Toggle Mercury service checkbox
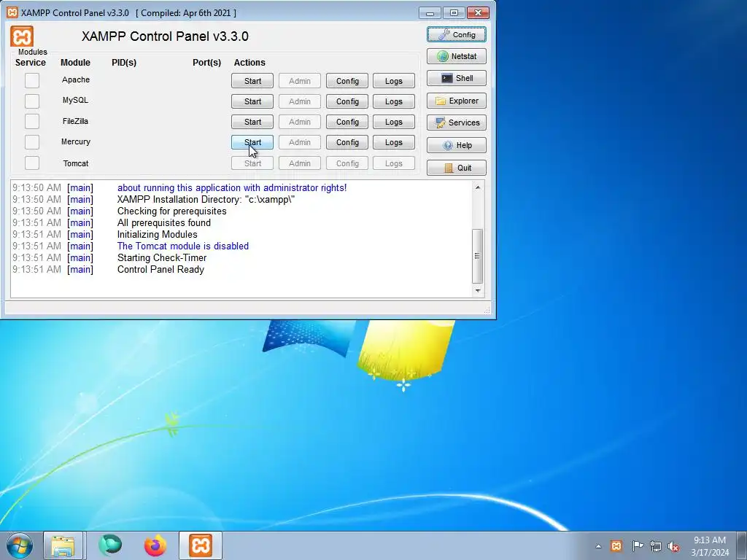747x560 pixels. point(32,142)
